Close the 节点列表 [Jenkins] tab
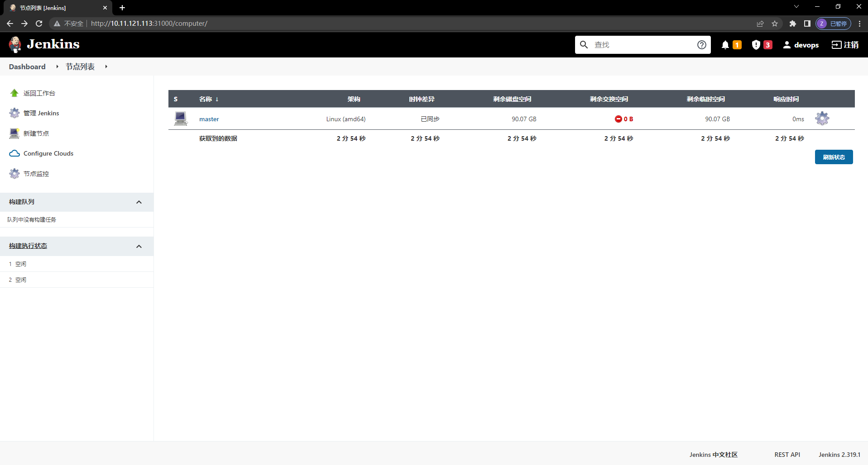This screenshot has height=465, width=868. [105, 8]
